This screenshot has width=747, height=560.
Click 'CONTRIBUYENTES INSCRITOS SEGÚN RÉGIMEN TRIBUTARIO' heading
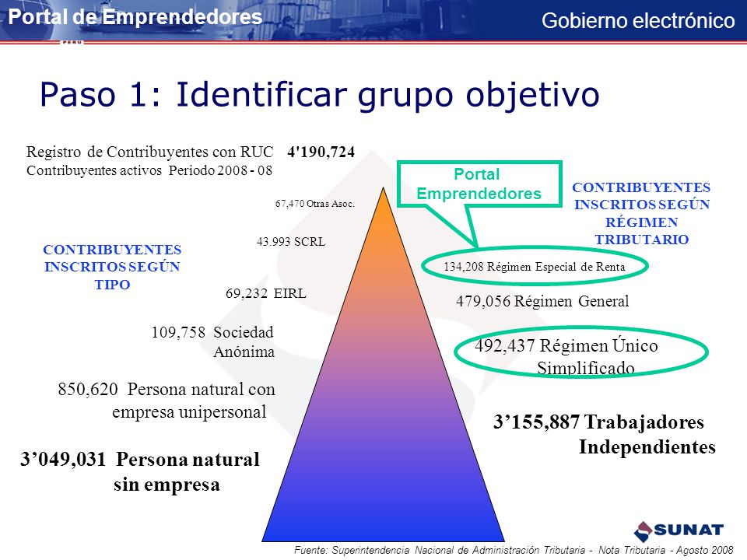tap(641, 213)
